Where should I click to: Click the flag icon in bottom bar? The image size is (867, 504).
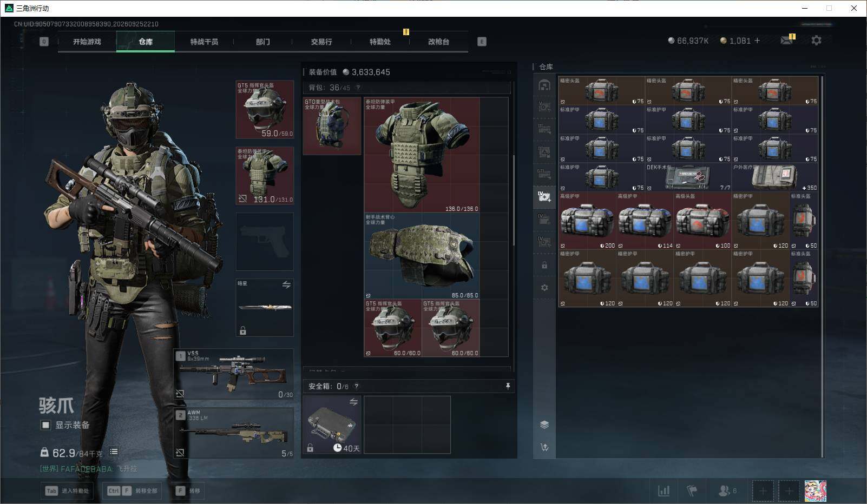click(692, 491)
